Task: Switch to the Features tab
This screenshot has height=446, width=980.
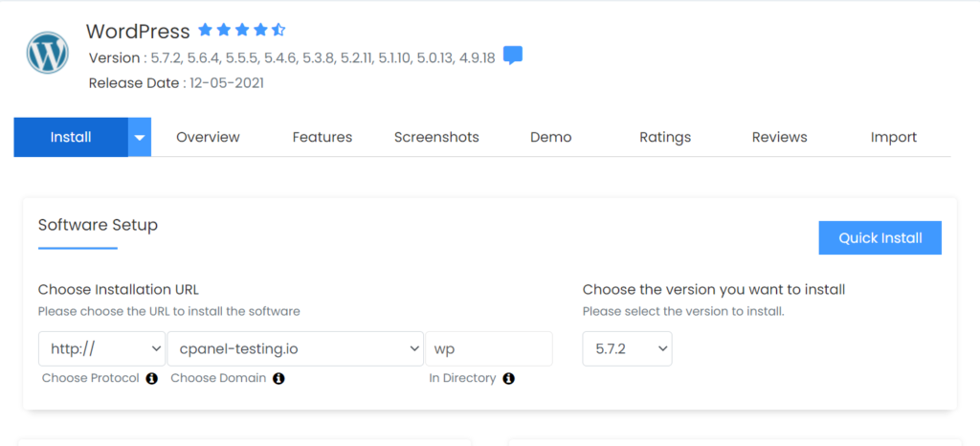Action: tap(323, 137)
